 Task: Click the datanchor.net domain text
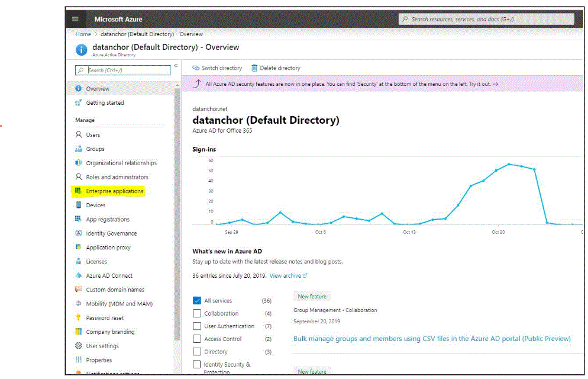point(209,109)
